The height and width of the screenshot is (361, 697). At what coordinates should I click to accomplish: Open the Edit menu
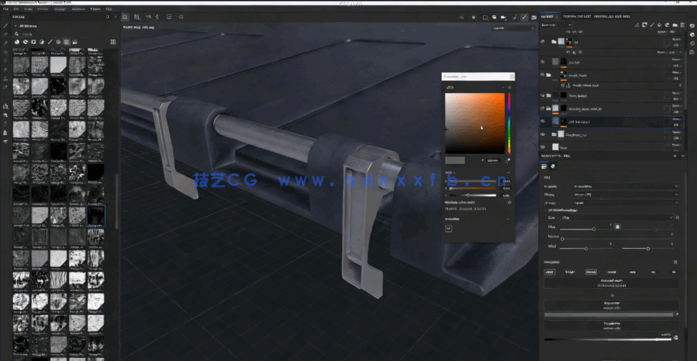click(16, 8)
